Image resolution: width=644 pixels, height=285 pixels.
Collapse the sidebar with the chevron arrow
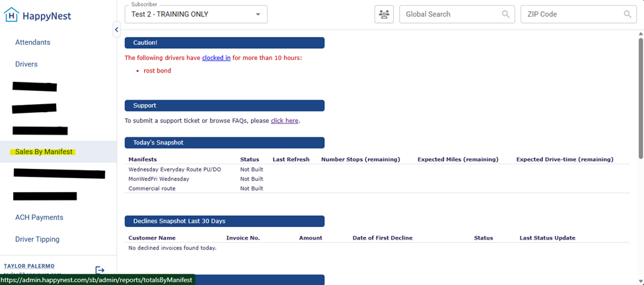click(116, 29)
